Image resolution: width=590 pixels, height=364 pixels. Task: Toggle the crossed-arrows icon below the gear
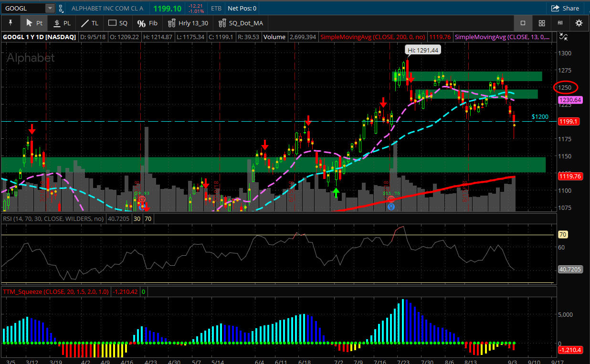tap(564, 37)
